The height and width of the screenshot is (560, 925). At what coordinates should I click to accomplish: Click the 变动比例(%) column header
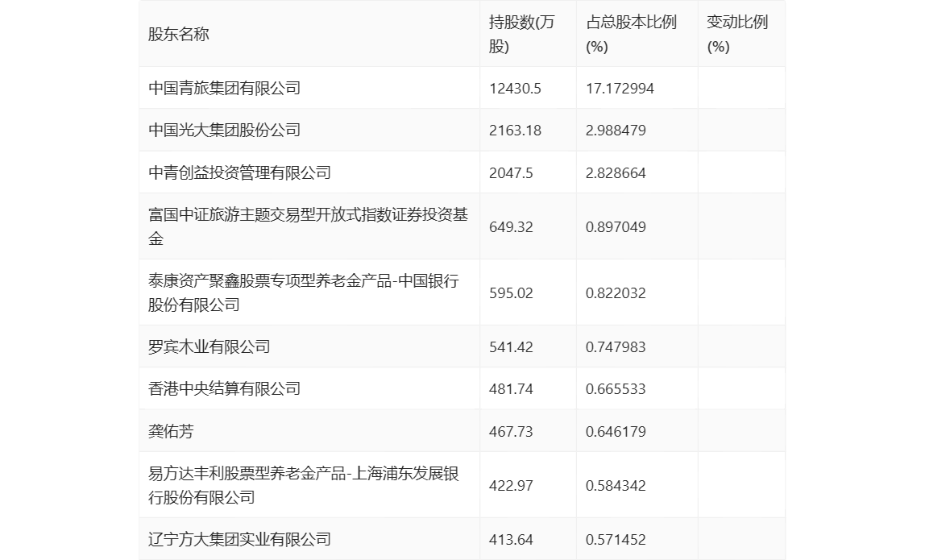737,34
